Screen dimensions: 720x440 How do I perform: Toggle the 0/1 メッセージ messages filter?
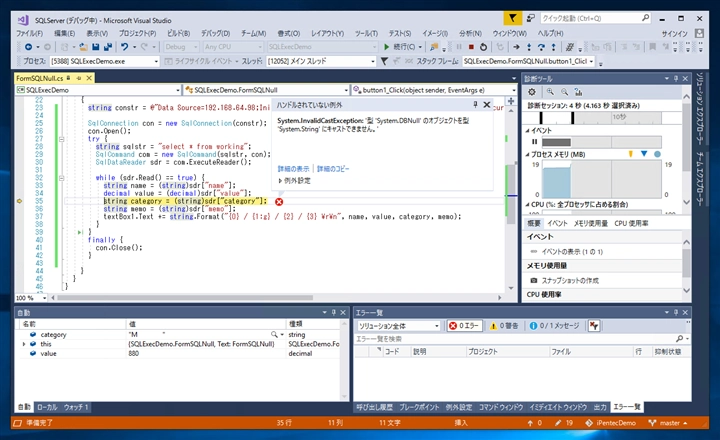[555, 326]
